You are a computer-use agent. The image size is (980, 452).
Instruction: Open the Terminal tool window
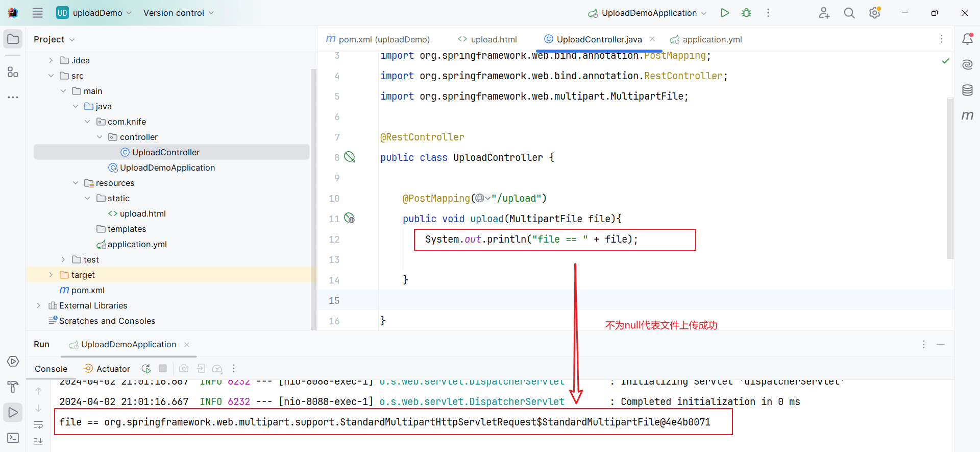point(13,438)
